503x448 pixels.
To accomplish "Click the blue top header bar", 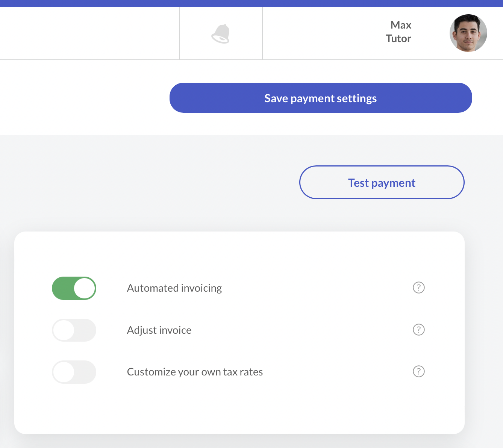I will [251, 3].
